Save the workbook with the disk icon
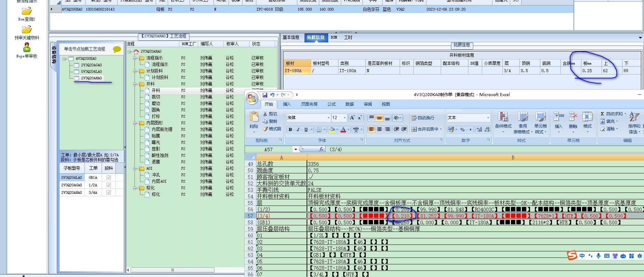644x277 pixels. [265, 95]
